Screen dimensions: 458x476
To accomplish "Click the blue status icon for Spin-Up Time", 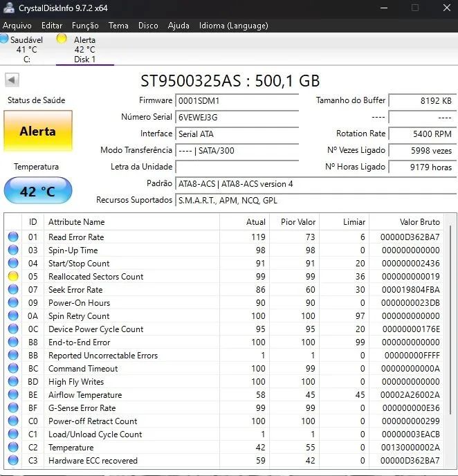I will click(13, 250).
